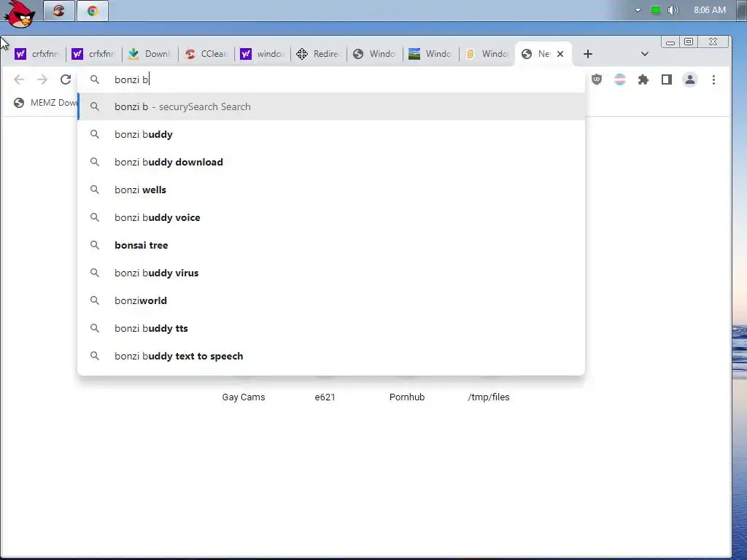The image size is (747, 560).
Task: Click the green battery tray icon
Action: [x=656, y=10]
